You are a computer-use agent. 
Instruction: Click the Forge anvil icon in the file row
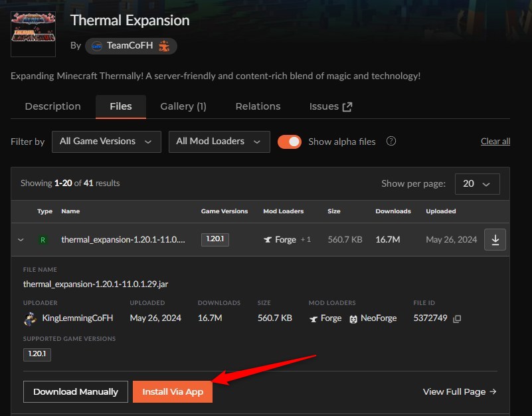point(268,240)
